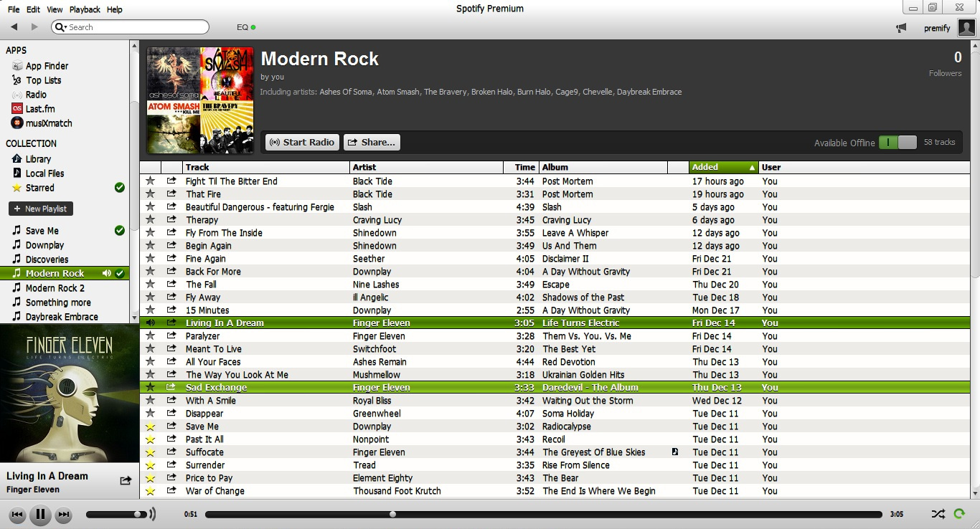Click share icon for Paralyzer row
980x529 pixels.
(x=171, y=336)
